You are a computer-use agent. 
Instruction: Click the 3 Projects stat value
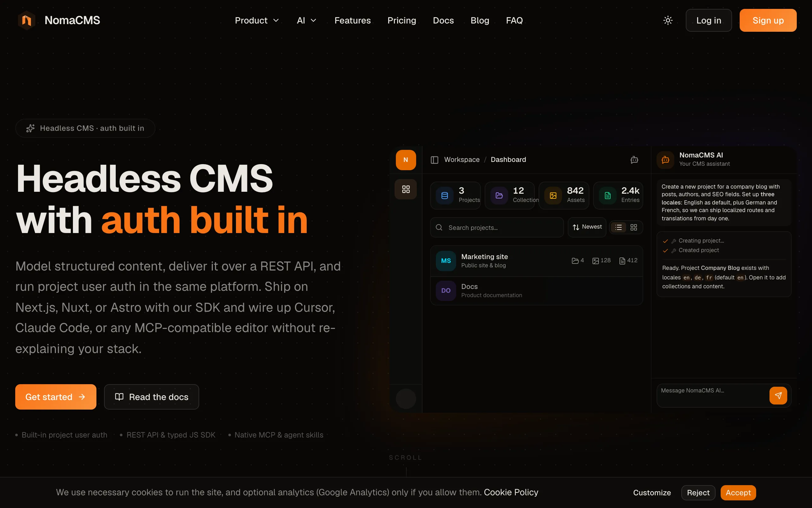462,190
